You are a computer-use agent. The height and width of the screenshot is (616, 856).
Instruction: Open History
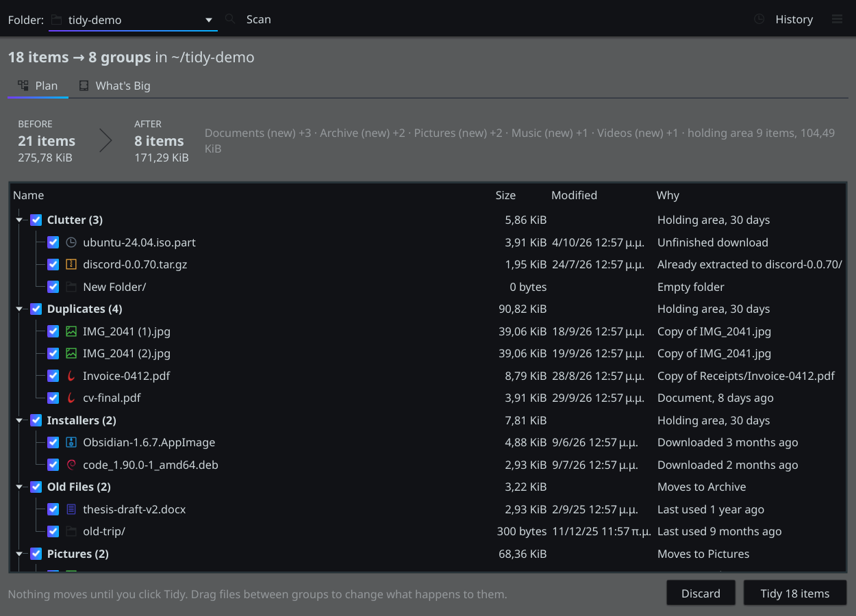[x=784, y=19]
